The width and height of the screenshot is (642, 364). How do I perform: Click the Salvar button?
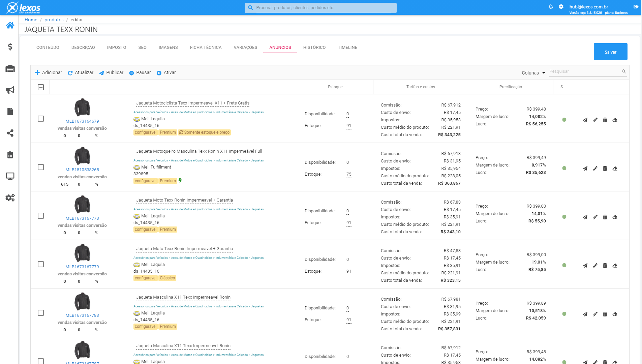click(610, 52)
